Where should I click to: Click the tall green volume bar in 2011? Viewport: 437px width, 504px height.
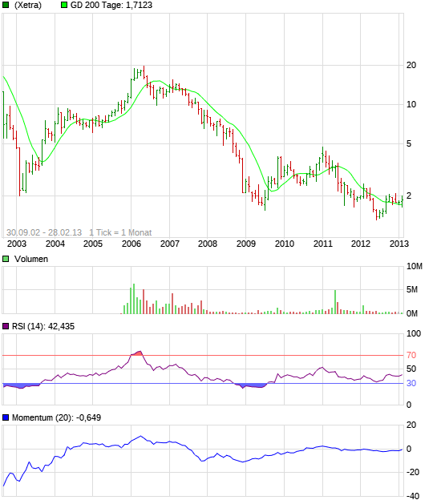(335, 302)
